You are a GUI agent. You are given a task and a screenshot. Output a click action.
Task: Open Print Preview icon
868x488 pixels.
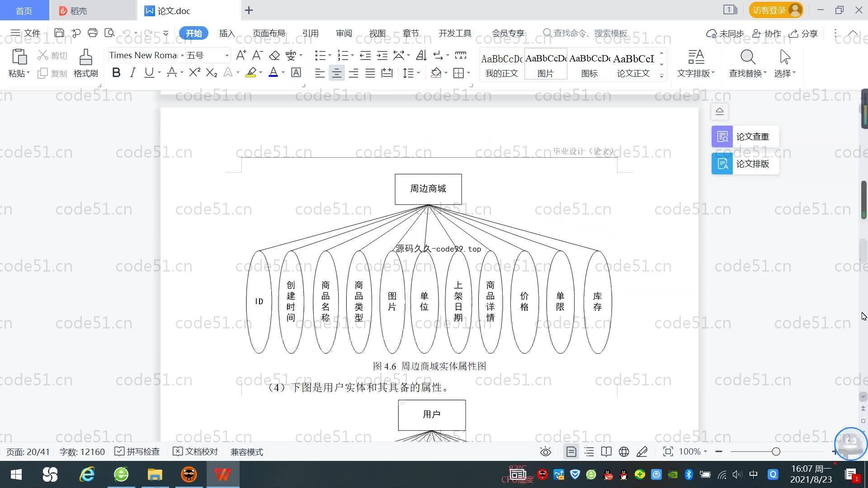click(x=109, y=33)
